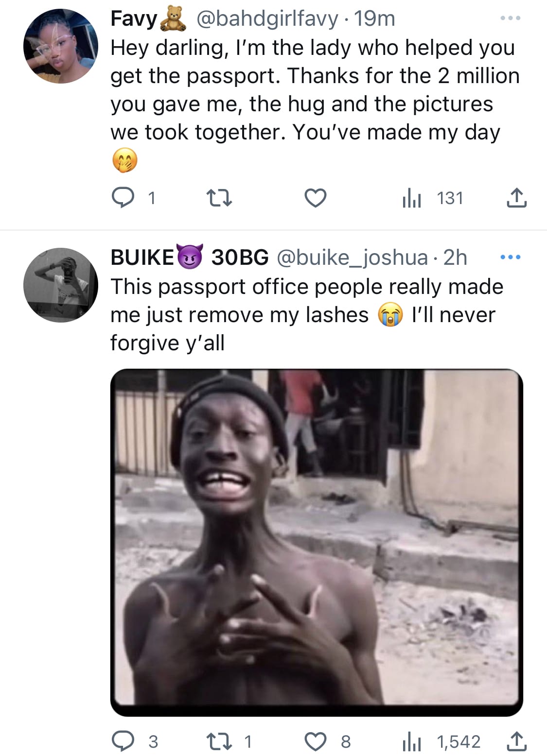This screenshot has height=756, width=547.
Task: Like Favy's passport tweet
Action: [x=315, y=198]
